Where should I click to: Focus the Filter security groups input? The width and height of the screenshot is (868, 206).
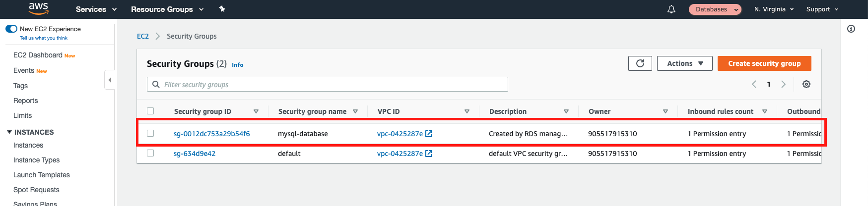(328, 84)
